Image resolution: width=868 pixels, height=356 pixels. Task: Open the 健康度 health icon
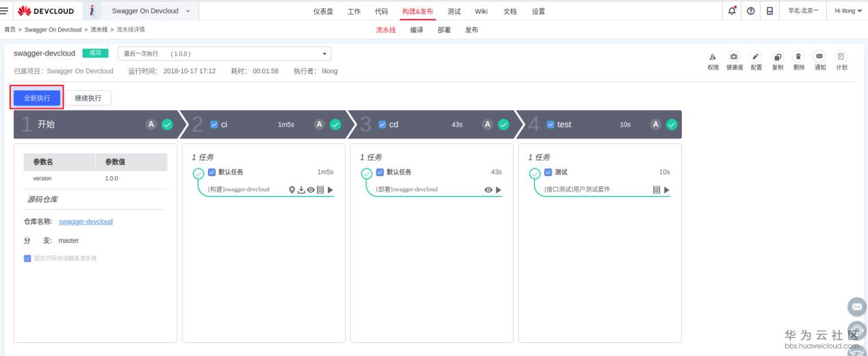[x=734, y=57]
